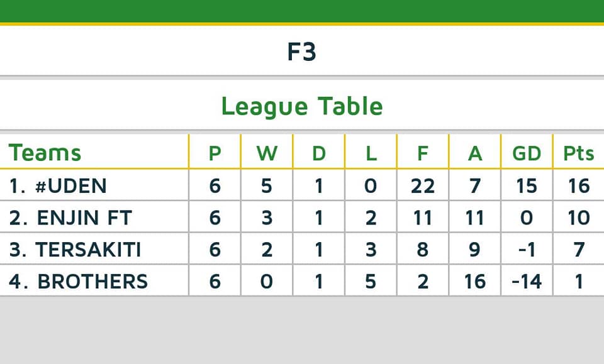Click ENJIN FT points value 10
Viewport: 604px width, 364px height.
(579, 218)
